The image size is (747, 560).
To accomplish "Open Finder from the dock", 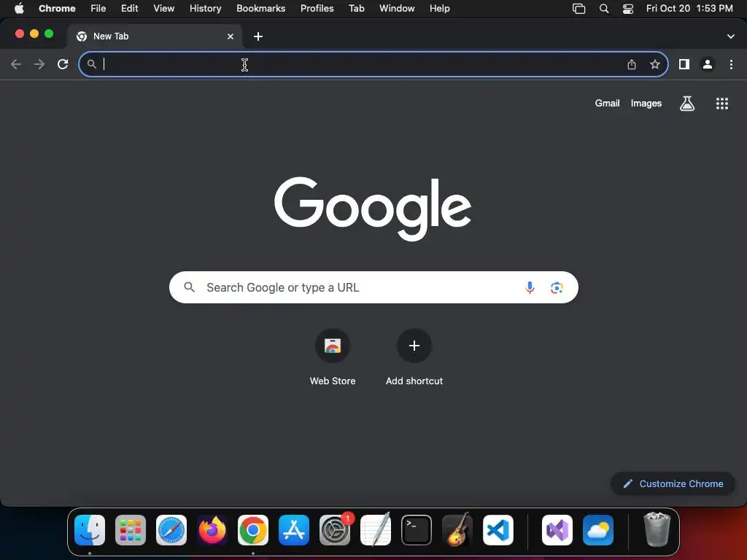I will coord(90,530).
